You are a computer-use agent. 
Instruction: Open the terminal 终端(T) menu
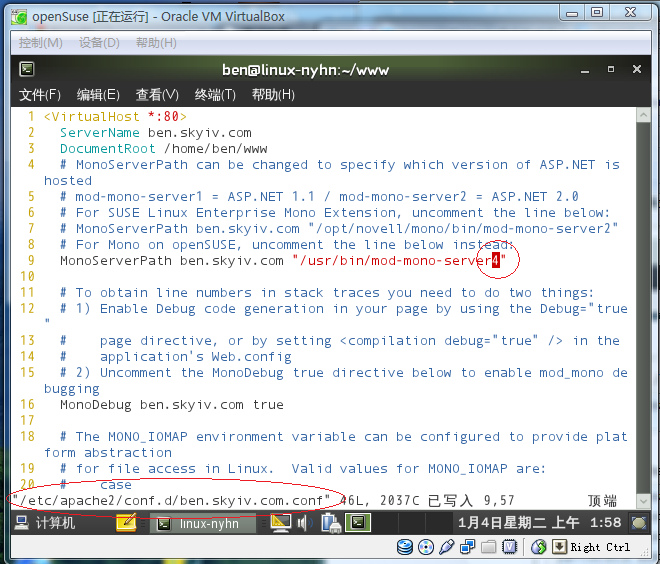(215, 95)
